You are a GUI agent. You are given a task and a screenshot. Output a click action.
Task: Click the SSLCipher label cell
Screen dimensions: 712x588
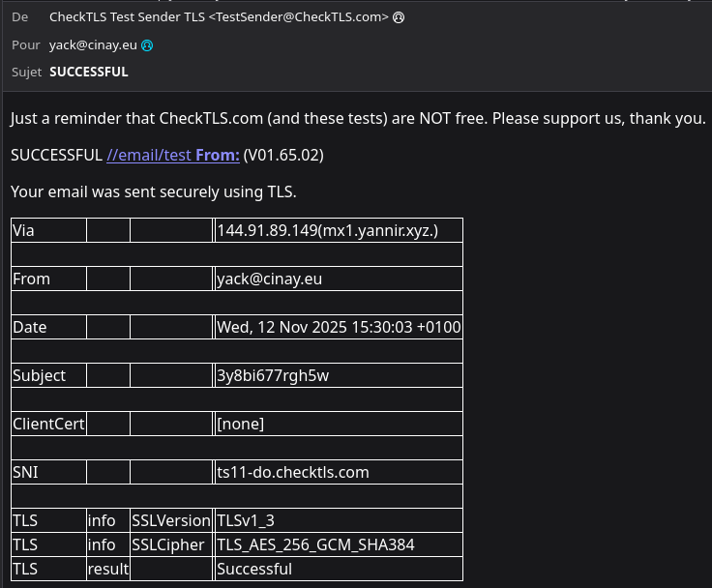click(168, 544)
